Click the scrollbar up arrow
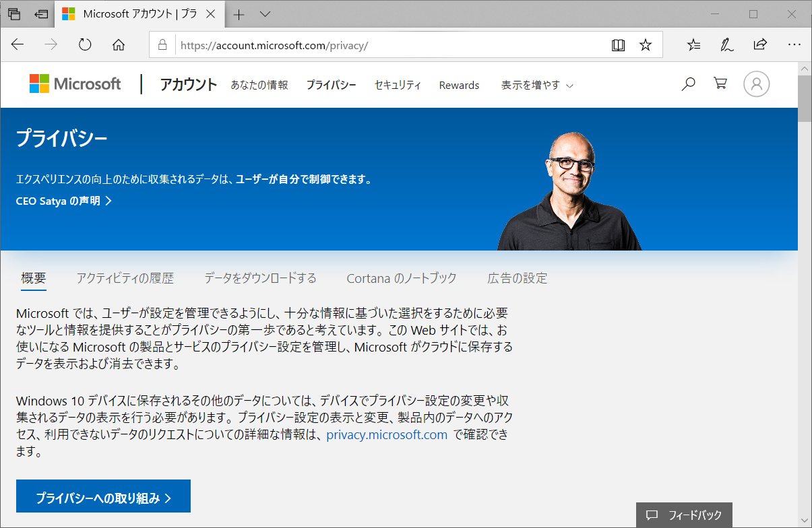Screen dimensions: 812x528 pos(805,68)
